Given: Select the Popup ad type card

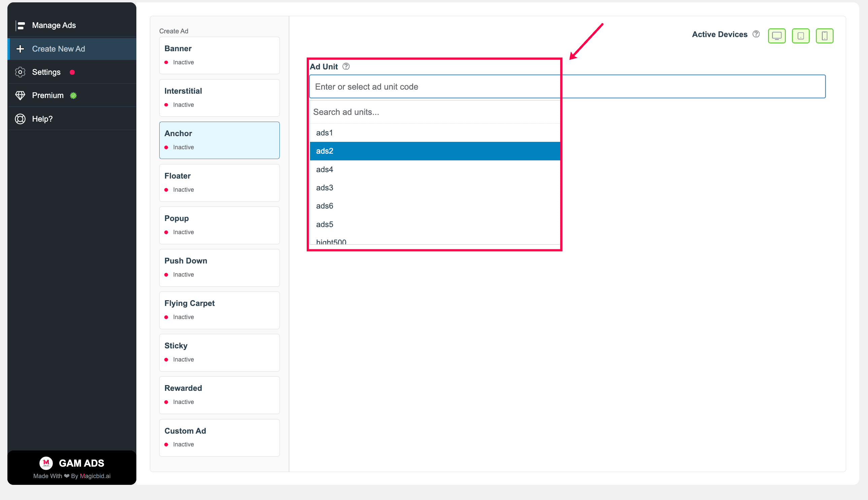Looking at the screenshot, I should click(219, 225).
